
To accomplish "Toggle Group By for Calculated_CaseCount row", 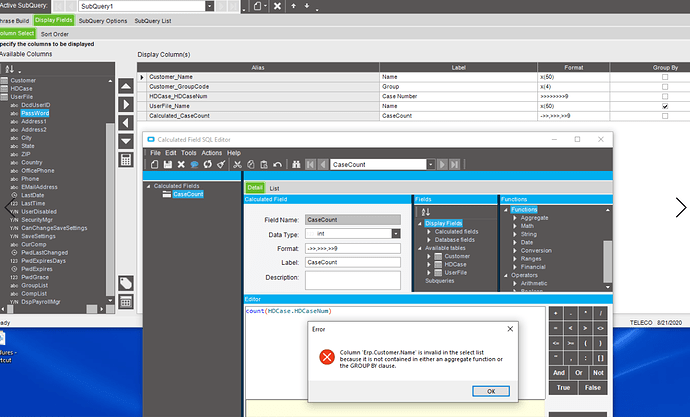I will (665, 116).
